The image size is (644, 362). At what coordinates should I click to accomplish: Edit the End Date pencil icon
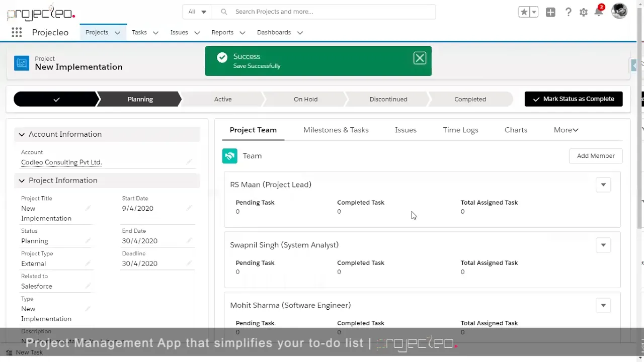coord(189,241)
